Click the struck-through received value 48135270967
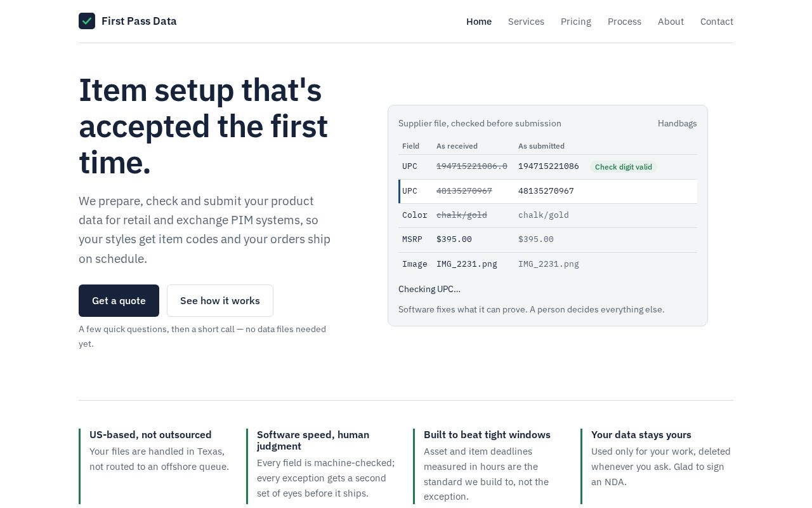Screen dimensions: 812x508 point(464,191)
